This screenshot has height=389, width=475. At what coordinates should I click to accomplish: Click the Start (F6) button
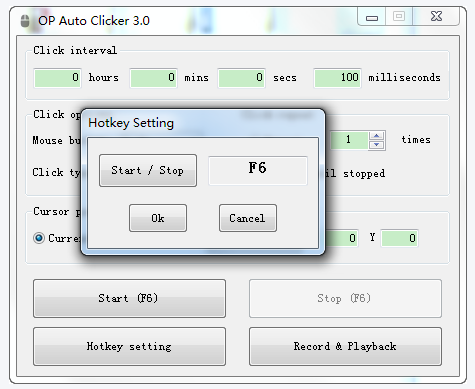129,298
